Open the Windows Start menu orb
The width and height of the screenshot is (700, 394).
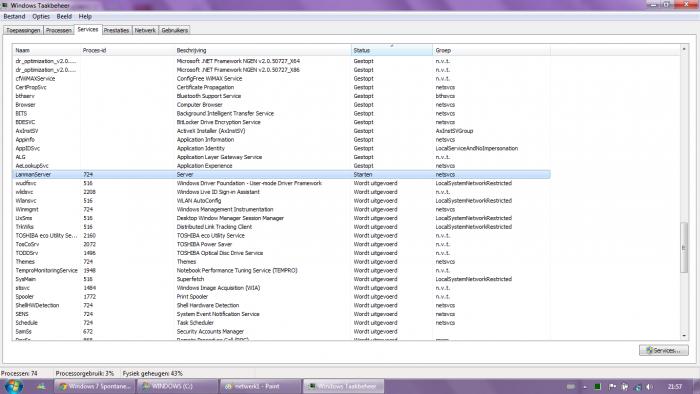(13, 386)
